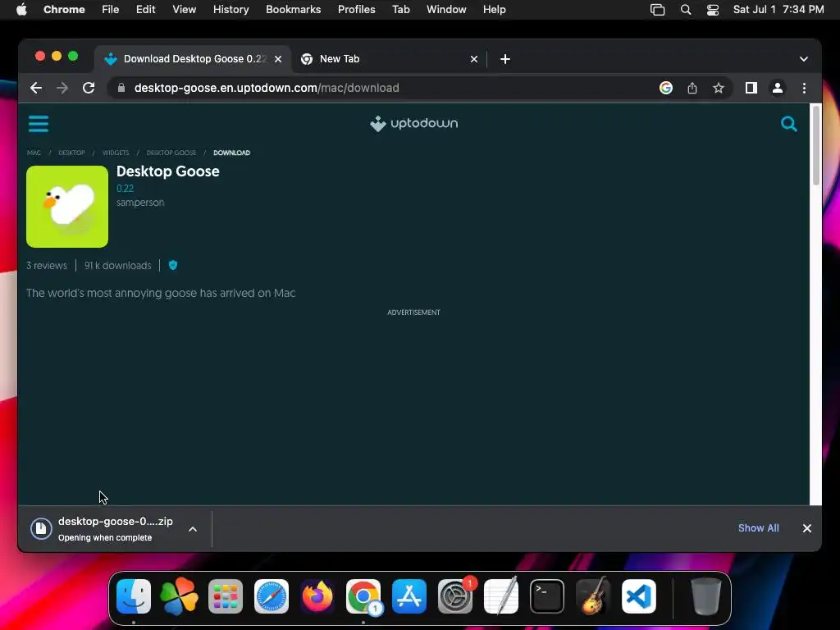Select the Download Desktop Goose tab
Viewport: 840px width, 630px height.
(x=194, y=59)
